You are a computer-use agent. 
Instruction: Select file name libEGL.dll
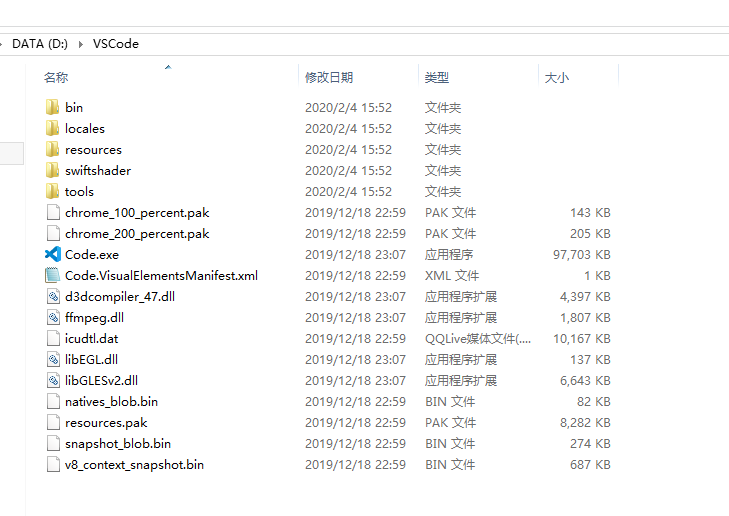(x=92, y=360)
